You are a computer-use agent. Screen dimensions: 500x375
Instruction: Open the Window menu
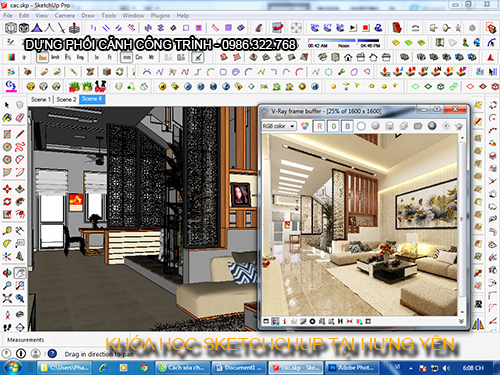coord(133,15)
